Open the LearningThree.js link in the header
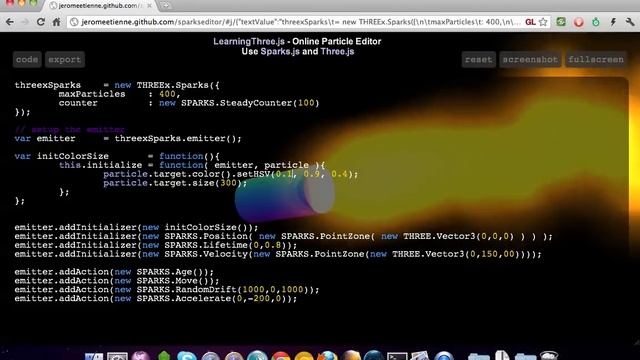Screen dimensions: 640x360 [249, 42]
